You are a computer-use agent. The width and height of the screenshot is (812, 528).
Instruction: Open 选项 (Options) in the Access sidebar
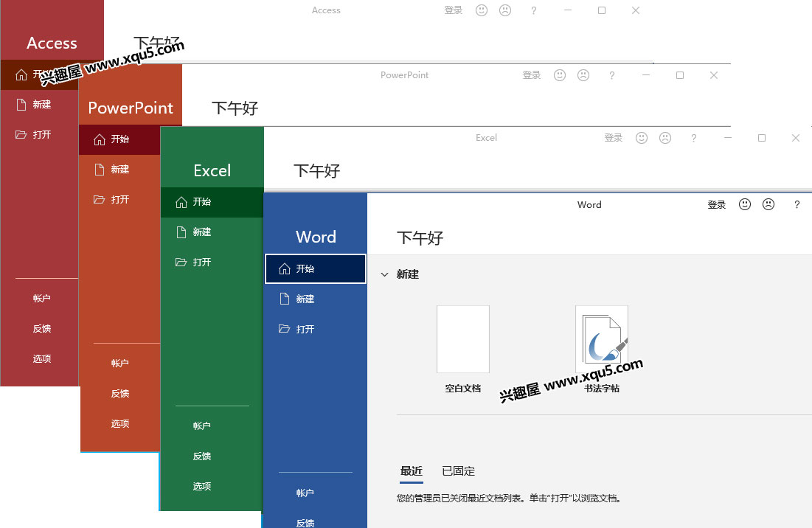pos(42,358)
